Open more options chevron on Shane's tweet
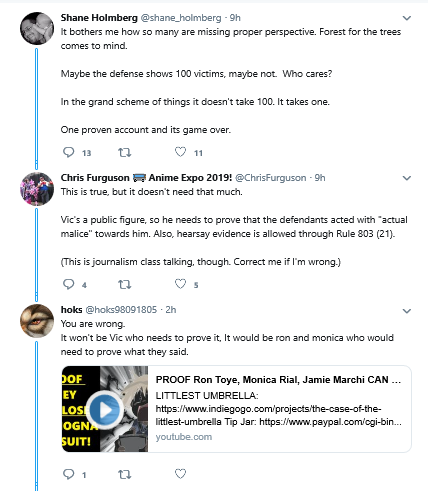 [407, 18]
